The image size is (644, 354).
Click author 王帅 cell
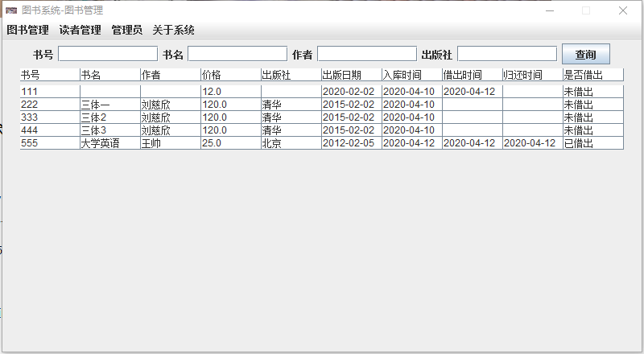(x=171, y=143)
